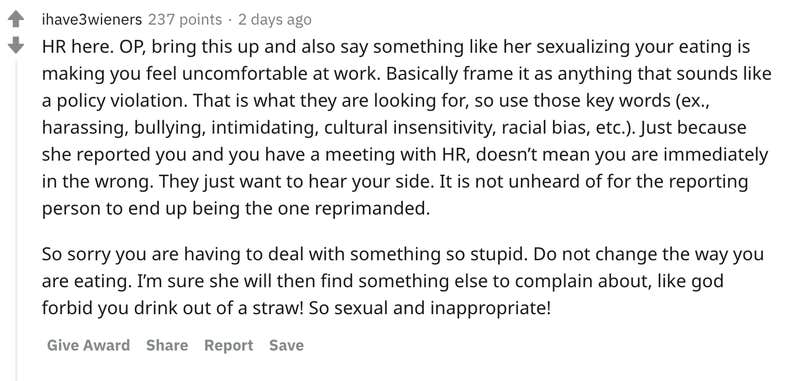Share this comment
The height and width of the screenshot is (381, 800).
pos(167,345)
